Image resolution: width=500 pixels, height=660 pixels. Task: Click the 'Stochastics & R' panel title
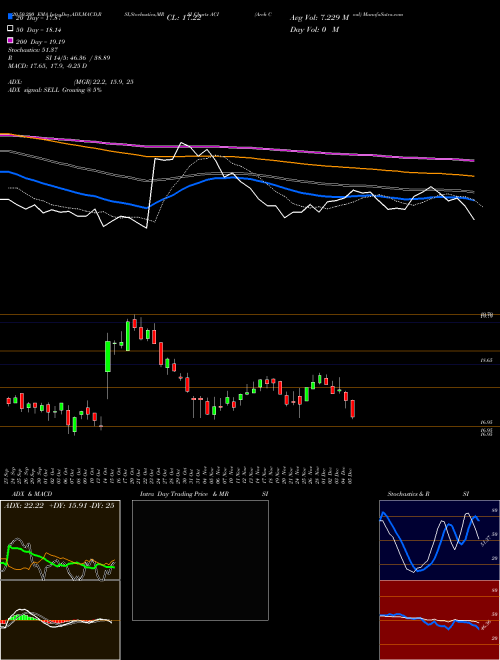[409, 494]
